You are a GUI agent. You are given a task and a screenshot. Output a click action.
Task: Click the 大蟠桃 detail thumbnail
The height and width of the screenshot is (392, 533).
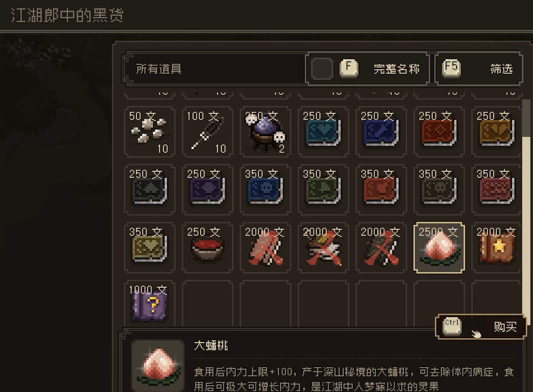tap(158, 366)
